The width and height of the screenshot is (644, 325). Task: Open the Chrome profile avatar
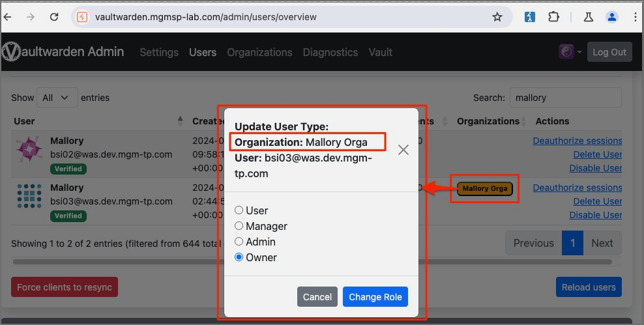612,17
